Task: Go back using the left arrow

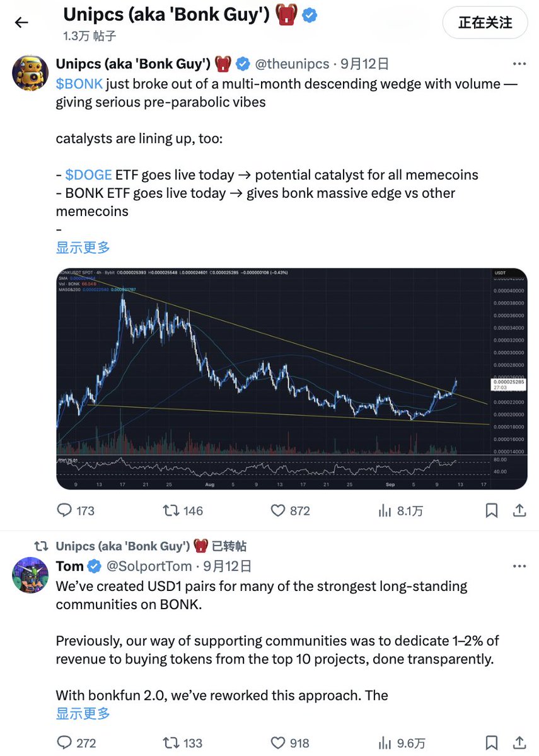Action: tap(21, 23)
